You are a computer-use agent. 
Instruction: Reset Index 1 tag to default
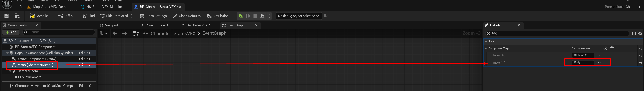[640, 63]
